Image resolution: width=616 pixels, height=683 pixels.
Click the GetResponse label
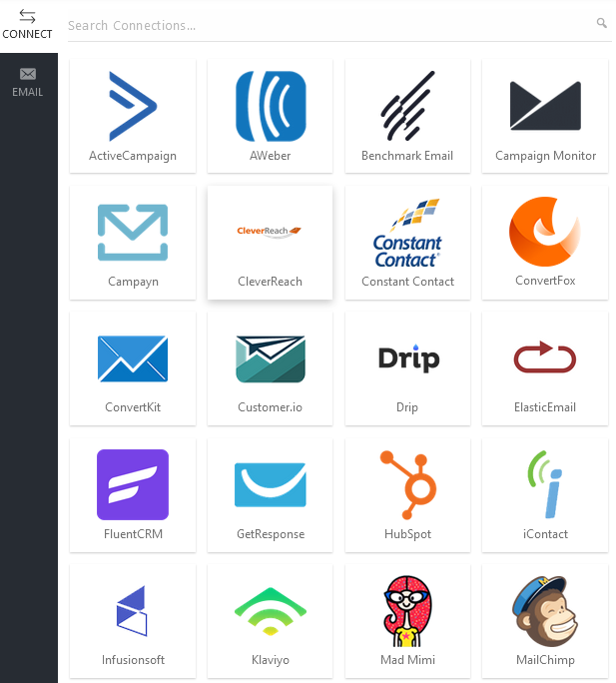pos(271,534)
